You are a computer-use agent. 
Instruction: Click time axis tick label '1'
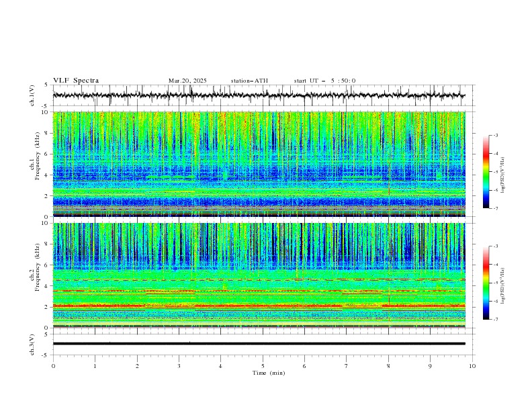[x=95, y=366]
